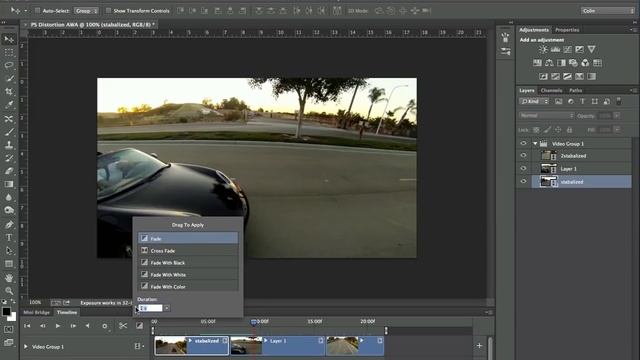Click the foreground color swatch
This screenshot has width=640, height=360.
(6, 311)
